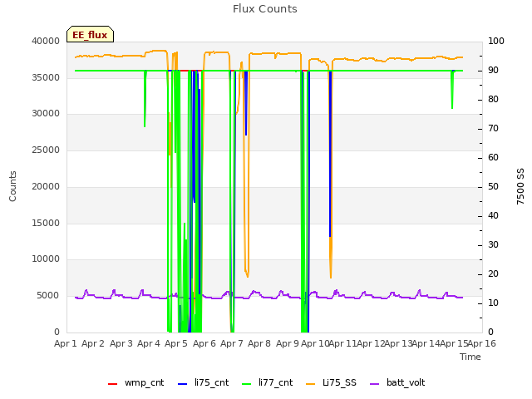Toggle the batt_volt legend entry
532x399 pixels.
397,383
